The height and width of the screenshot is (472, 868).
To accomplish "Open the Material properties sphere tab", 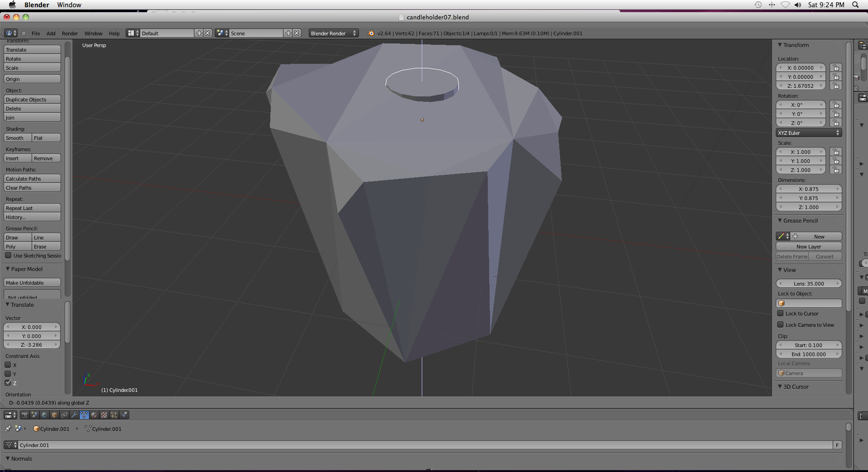I will click(x=94, y=415).
